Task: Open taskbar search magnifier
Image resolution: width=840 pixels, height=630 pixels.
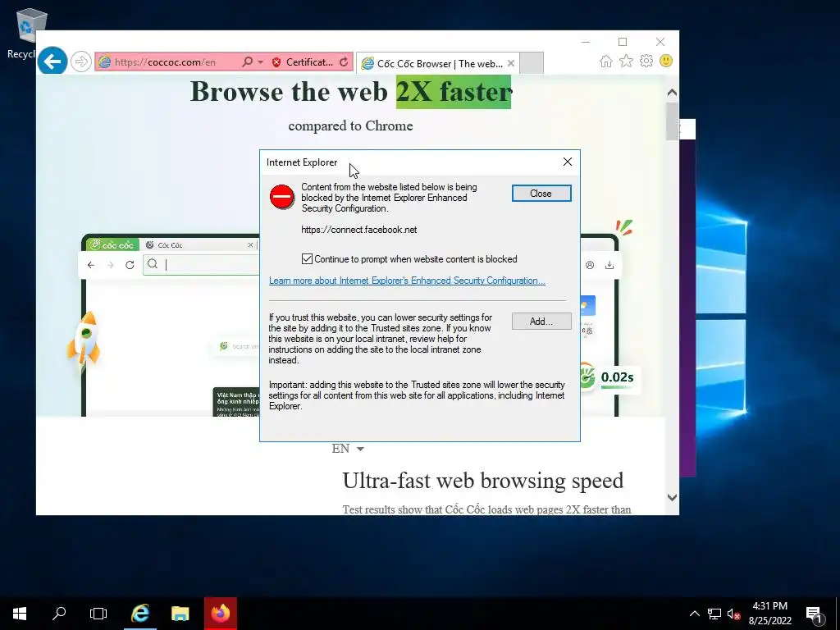Action: [x=59, y=614]
